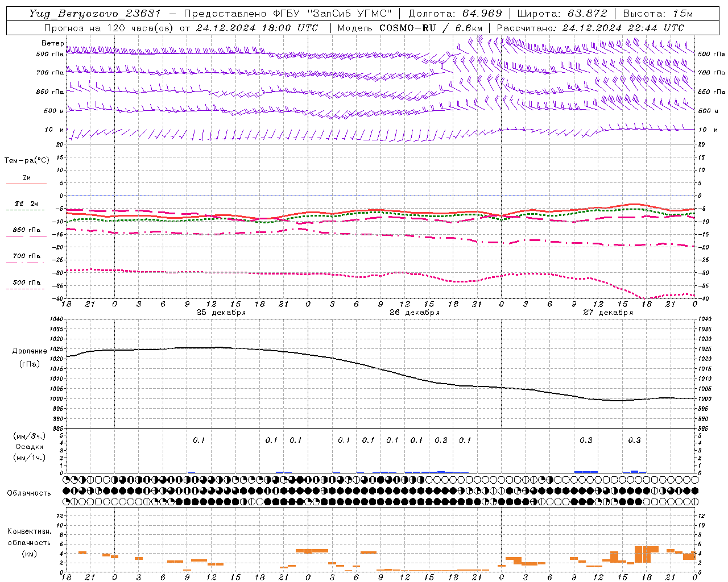
Task: Click the green dashed 'Td 2м' legend line
Action: point(25,210)
